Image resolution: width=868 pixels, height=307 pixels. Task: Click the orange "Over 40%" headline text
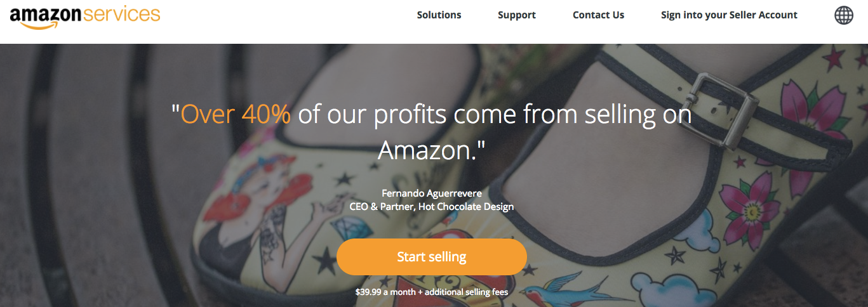(x=236, y=115)
